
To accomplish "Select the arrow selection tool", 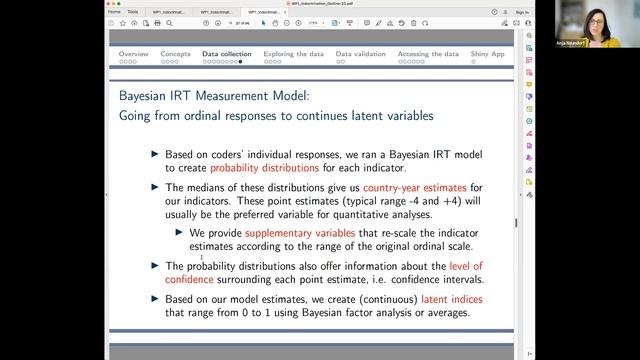I will [263, 23].
